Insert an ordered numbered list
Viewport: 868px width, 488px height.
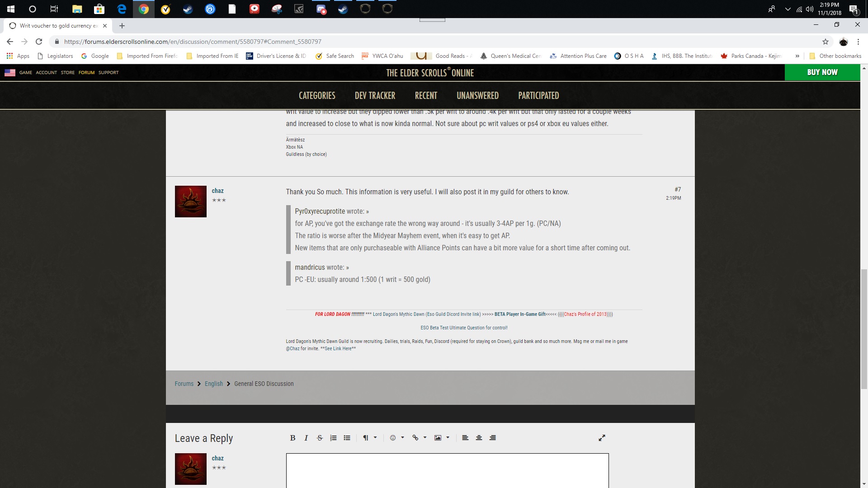pos(333,438)
